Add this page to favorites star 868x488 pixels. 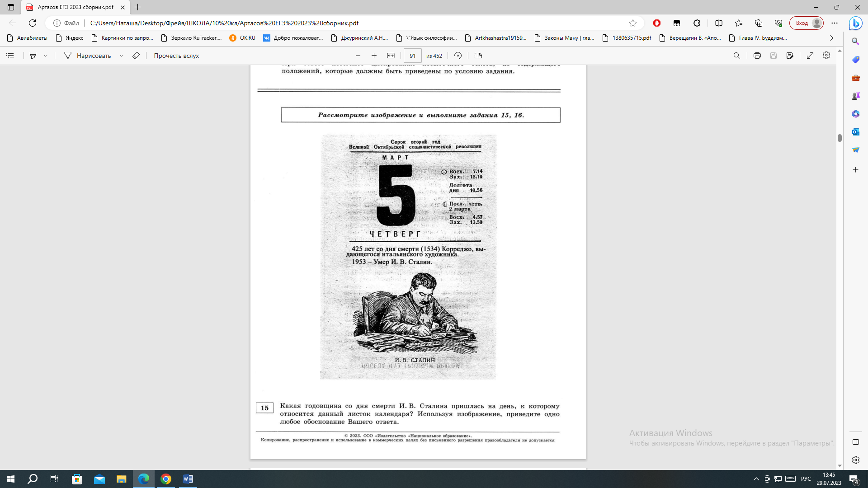tap(633, 23)
